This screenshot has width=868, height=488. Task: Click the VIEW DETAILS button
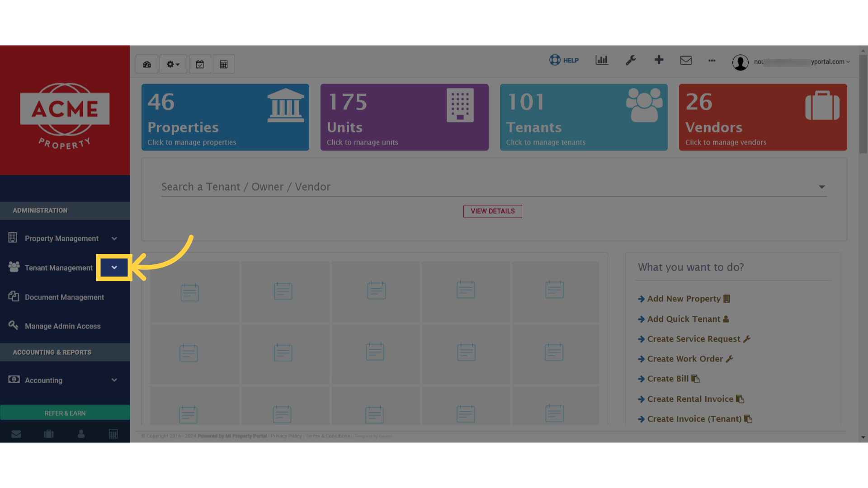(x=493, y=211)
